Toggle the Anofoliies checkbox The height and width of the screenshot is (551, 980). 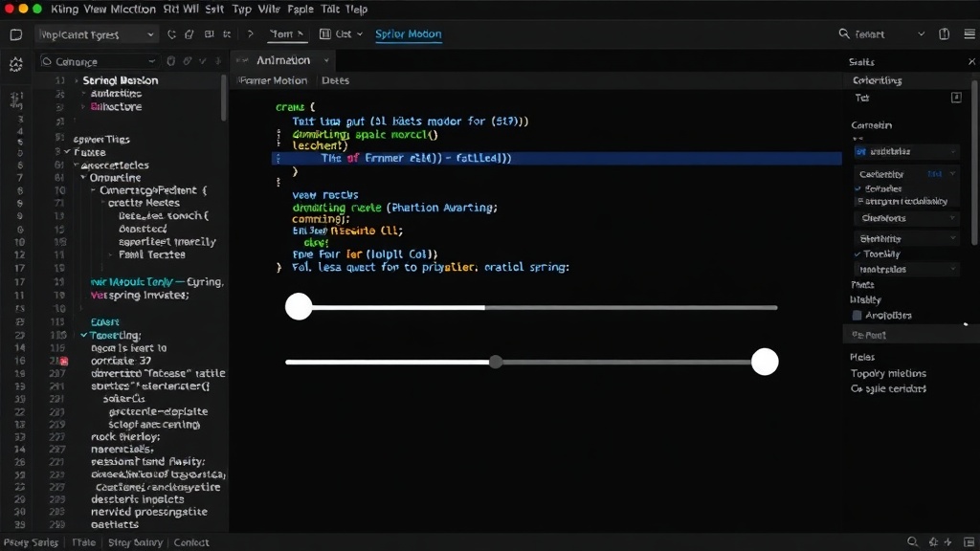(857, 316)
